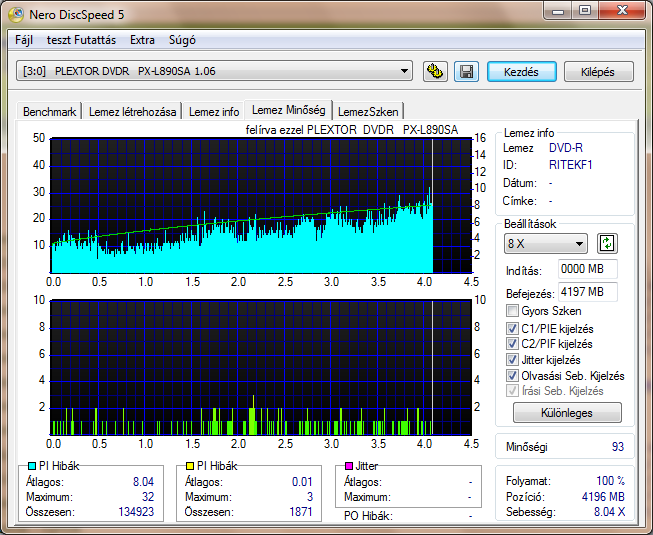Click the quality score value 93
Viewport: 653px width, 535px height.
point(618,447)
